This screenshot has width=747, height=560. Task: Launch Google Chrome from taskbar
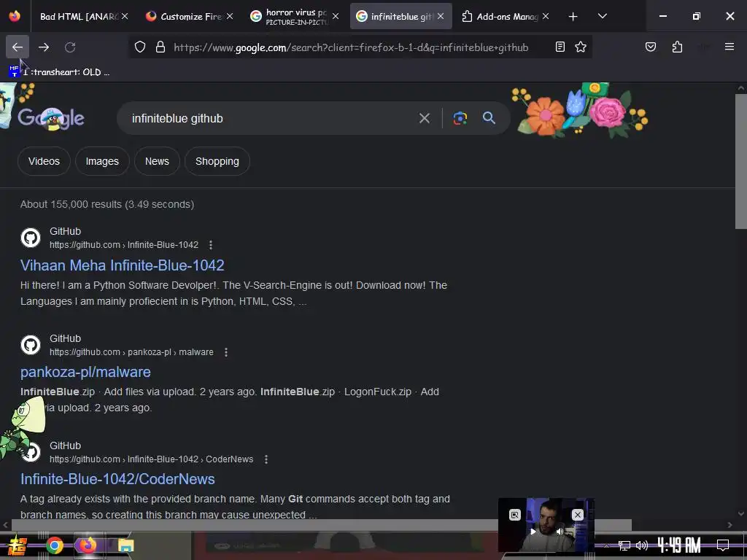(54, 545)
